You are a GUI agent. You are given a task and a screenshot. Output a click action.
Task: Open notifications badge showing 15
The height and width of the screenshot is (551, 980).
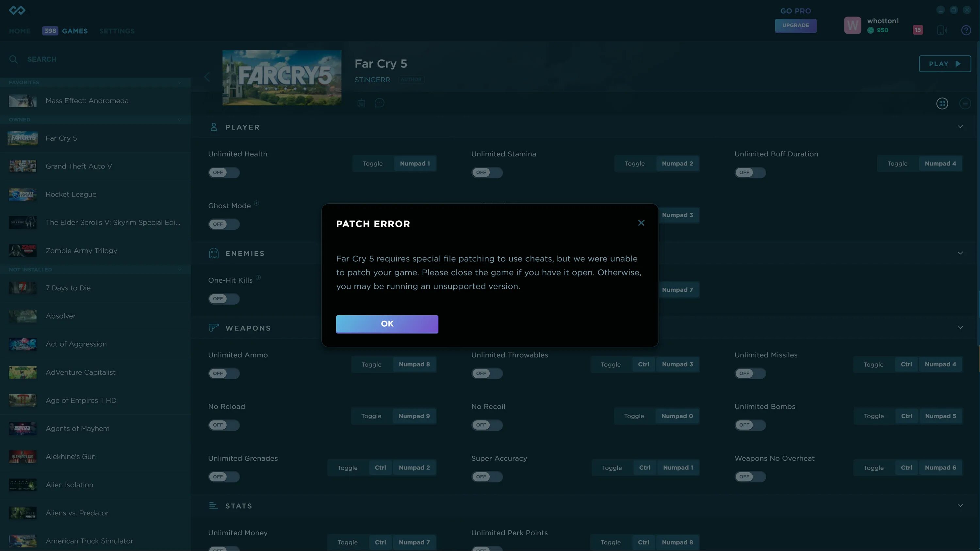point(918,30)
